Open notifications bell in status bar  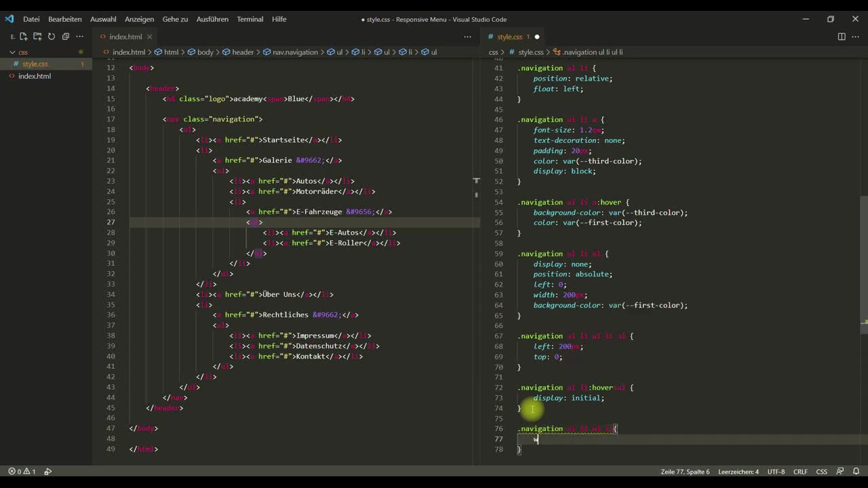pyautogui.click(x=854, y=471)
